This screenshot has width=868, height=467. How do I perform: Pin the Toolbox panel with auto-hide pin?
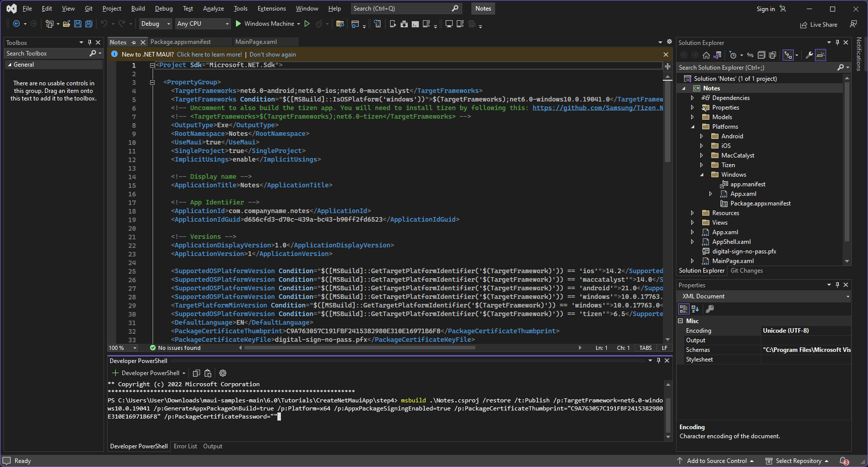tap(89, 43)
